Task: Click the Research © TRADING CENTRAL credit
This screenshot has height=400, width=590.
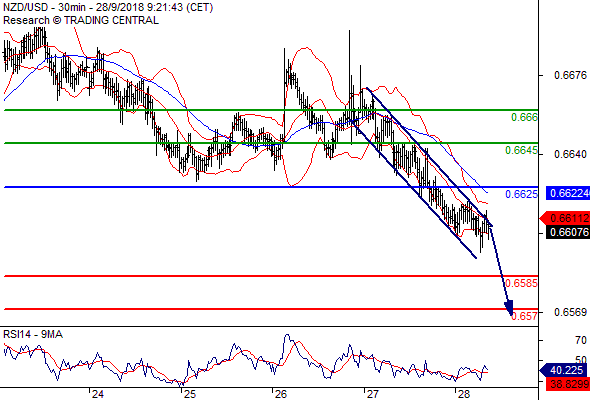Action: click(81, 20)
